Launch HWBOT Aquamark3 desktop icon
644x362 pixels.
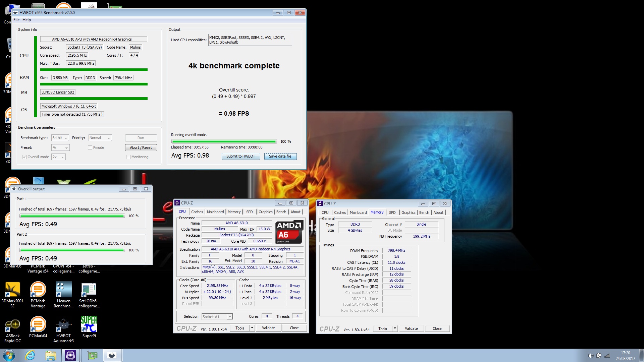[x=63, y=330]
